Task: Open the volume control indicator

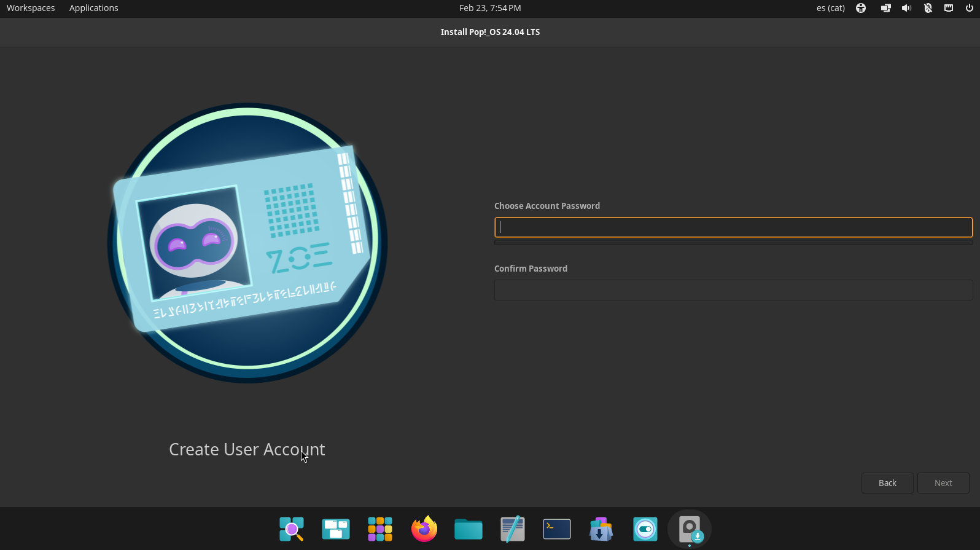Action: pyautogui.click(x=906, y=8)
